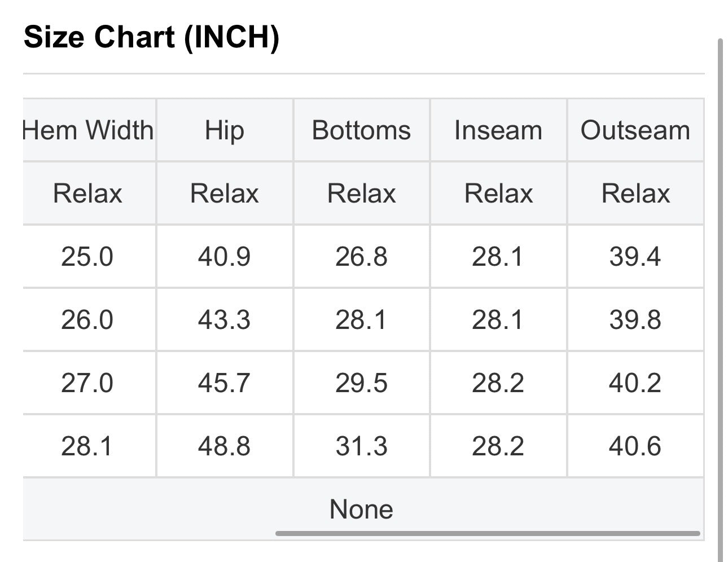Image resolution: width=728 pixels, height=562 pixels.
Task: Click the horizontal scrollbar under the table
Action: click(x=488, y=533)
